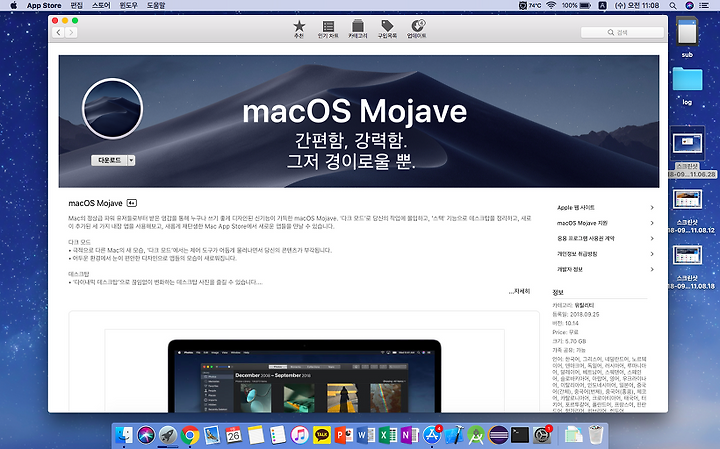Open the 도움말 (Help) menu
The height and width of the screenshot is (449, 720).
tap(156, 6)
